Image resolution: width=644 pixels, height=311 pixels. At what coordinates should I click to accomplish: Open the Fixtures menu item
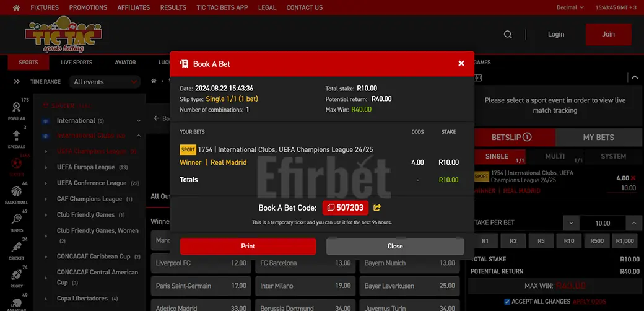coord(45,7)
